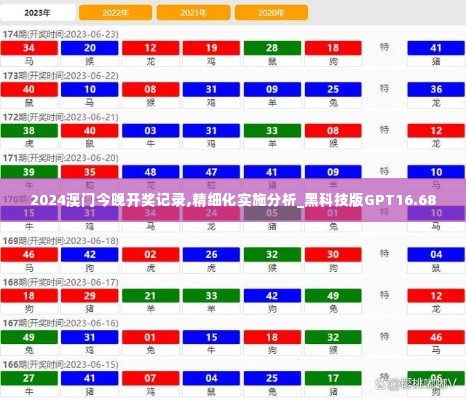The height and width of the screenshot is (400, 466).
Task: Switch to the 2023年 tab
Action: pyautogui.click(x=37, y=13)
